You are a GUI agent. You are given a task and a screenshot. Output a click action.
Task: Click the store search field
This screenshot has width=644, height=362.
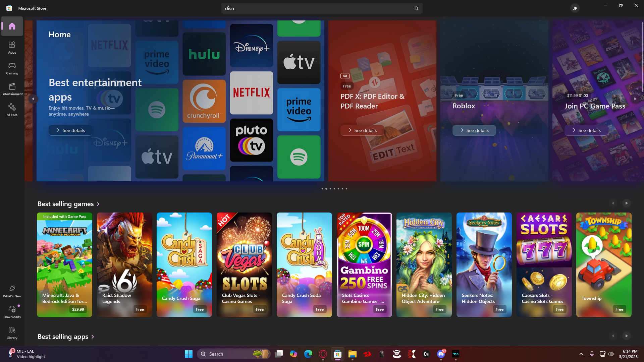click(315, 8)
